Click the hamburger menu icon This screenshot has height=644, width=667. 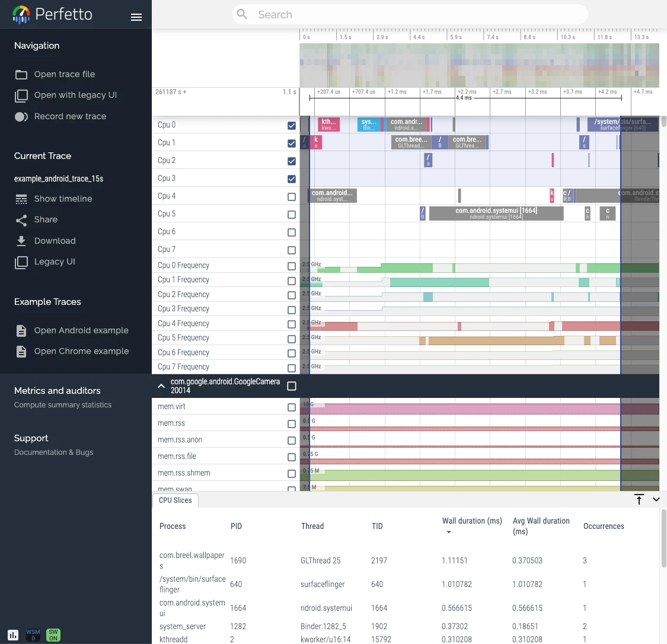(136, 17)
